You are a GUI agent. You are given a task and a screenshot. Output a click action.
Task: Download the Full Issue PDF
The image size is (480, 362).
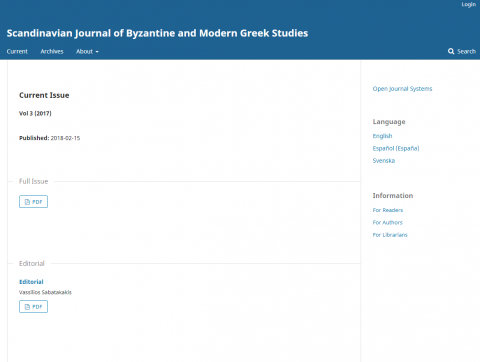coord(33,202)
